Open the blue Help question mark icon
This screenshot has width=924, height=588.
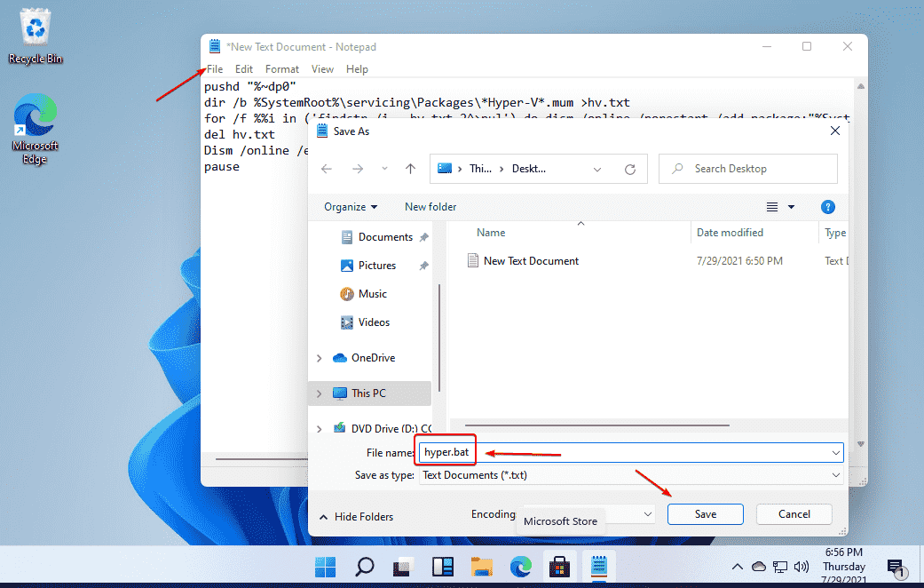827,207
